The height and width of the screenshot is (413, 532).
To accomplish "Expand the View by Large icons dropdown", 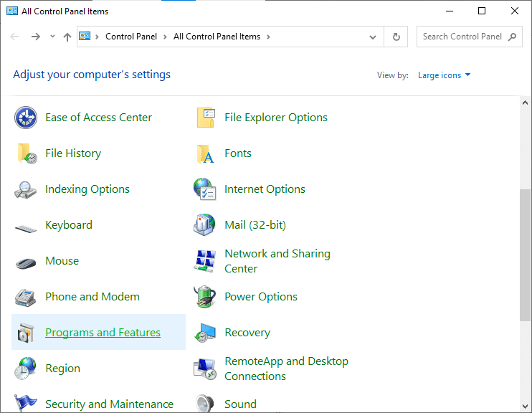I will (445, 75).
